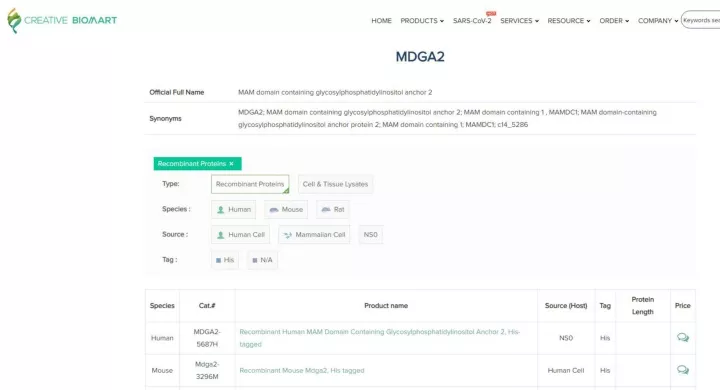Expand the COMPANY dropdown

(658, 21)
